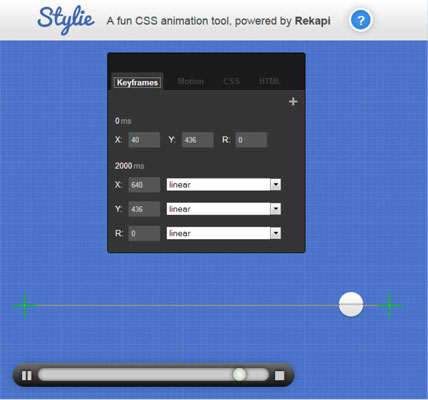The height and width of the screenshot is (400, 428).
Task: Pause the animation playback
Action: (26, 376)
